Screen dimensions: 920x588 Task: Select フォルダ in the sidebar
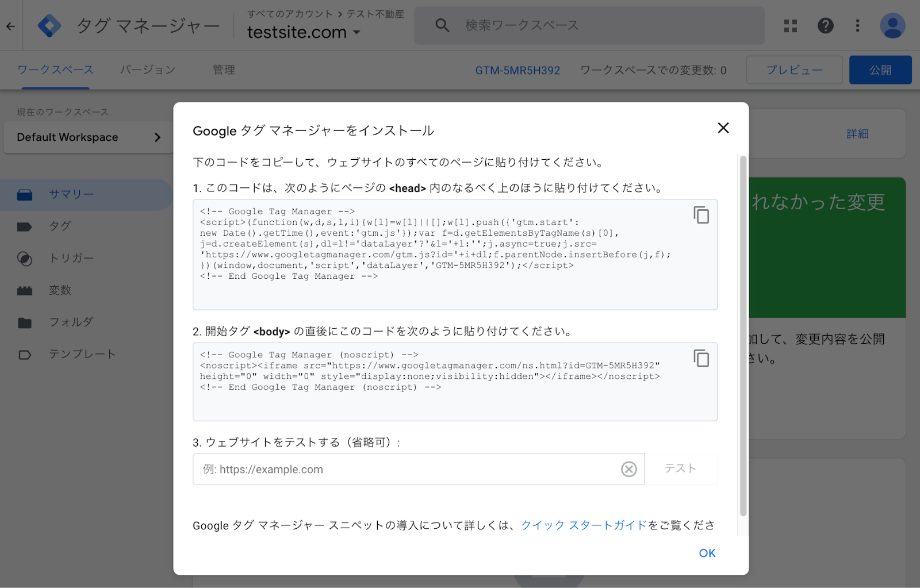click(71, 322)
